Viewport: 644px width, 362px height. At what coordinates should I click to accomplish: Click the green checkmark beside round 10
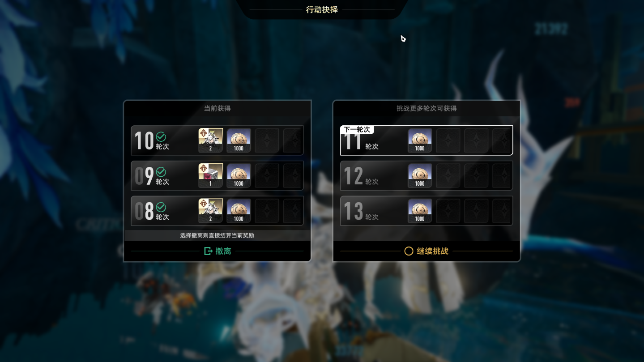click(161, 136)
